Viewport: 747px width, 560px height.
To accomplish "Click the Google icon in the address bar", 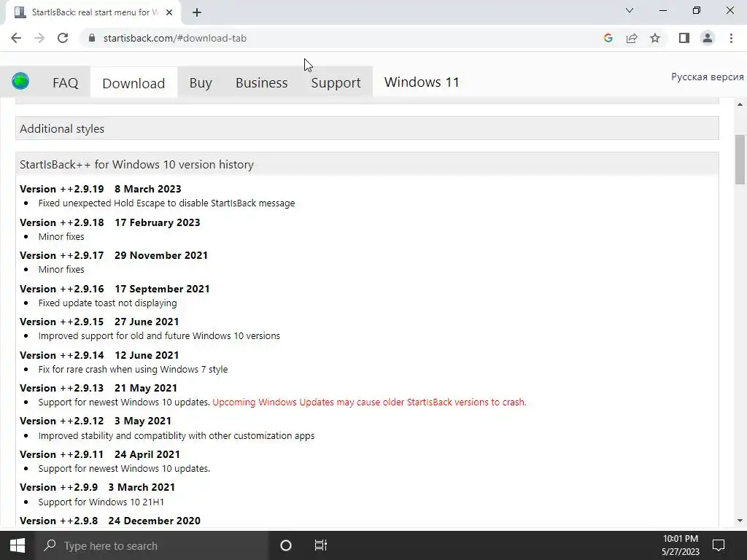I will [x=608, y=38].
